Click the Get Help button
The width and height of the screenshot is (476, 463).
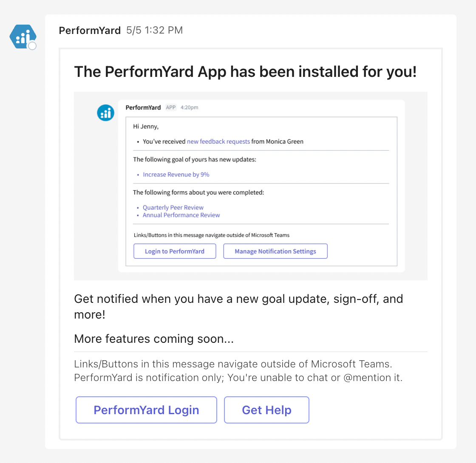(266, 410)
